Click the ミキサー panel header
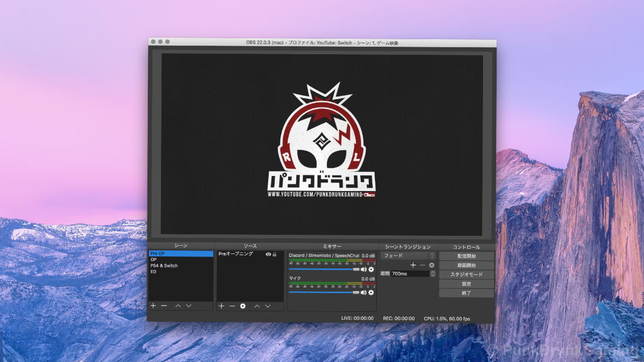This screenshot has height=362, width=644. pyautogui.click(x=332, y=246)
